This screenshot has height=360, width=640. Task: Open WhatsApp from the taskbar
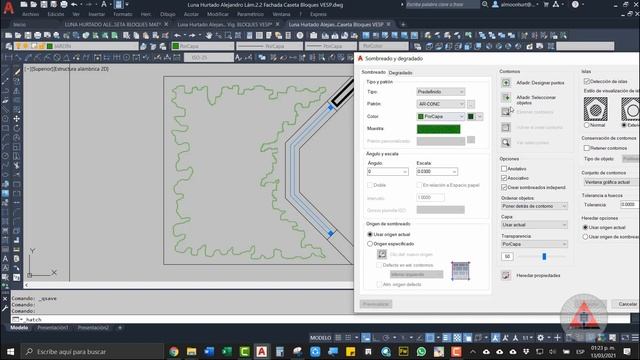(x=421, y=351)
